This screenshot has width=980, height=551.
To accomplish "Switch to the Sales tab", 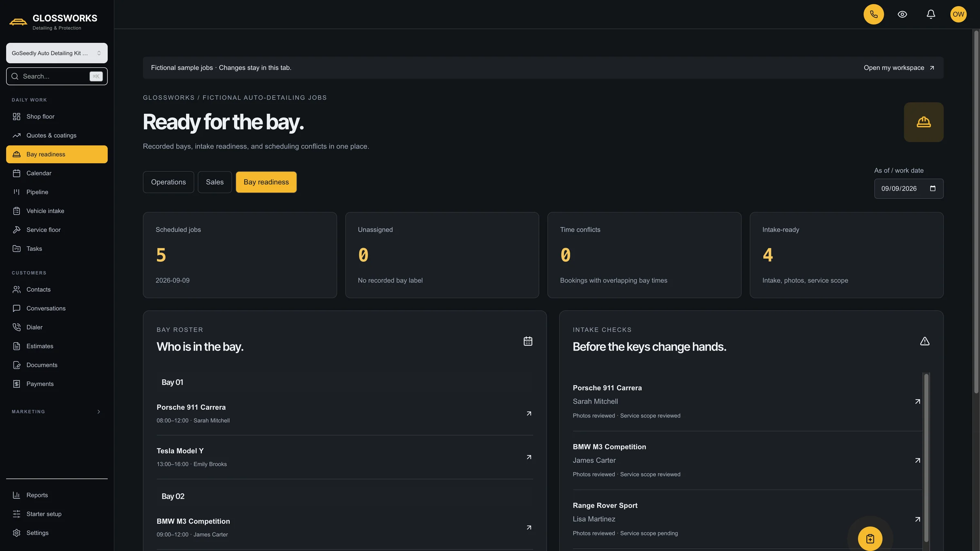I will coord(215,182).
